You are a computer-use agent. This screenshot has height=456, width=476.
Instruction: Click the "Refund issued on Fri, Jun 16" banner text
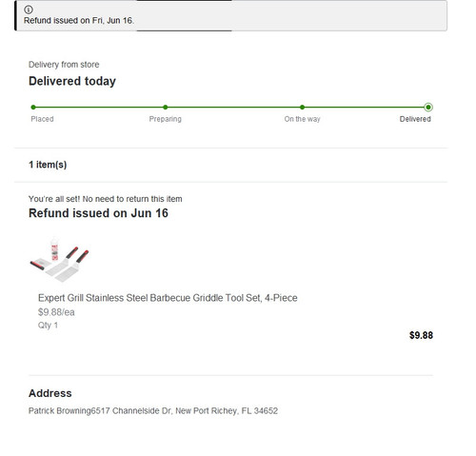79,21
